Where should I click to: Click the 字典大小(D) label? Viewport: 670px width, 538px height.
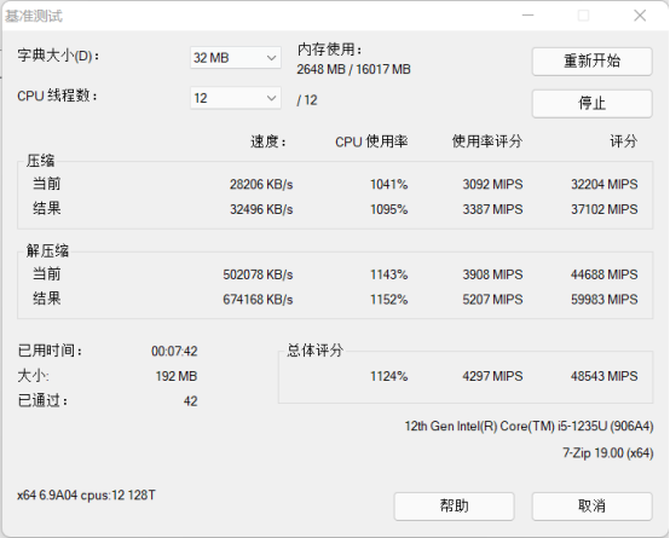(x=58, y=56)
